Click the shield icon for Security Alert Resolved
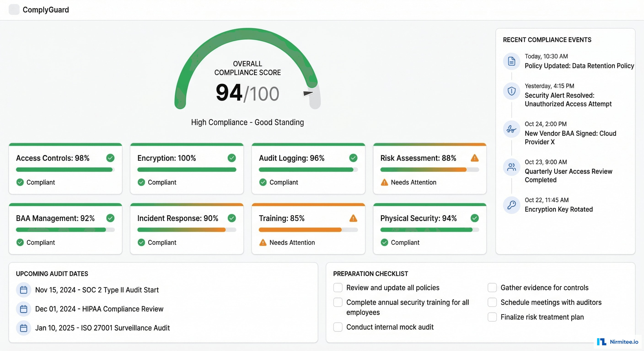This screenshot has width=644, height=351. click(x=512, y=91)
